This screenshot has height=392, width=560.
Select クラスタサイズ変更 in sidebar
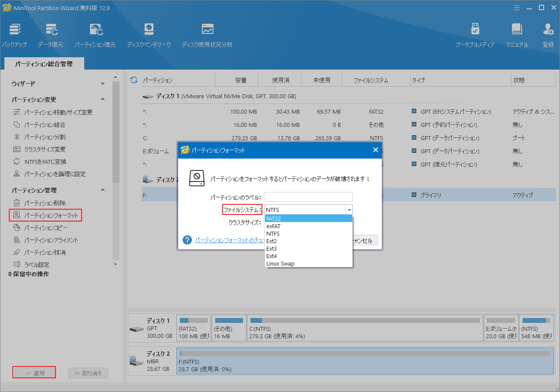(40, 149)
